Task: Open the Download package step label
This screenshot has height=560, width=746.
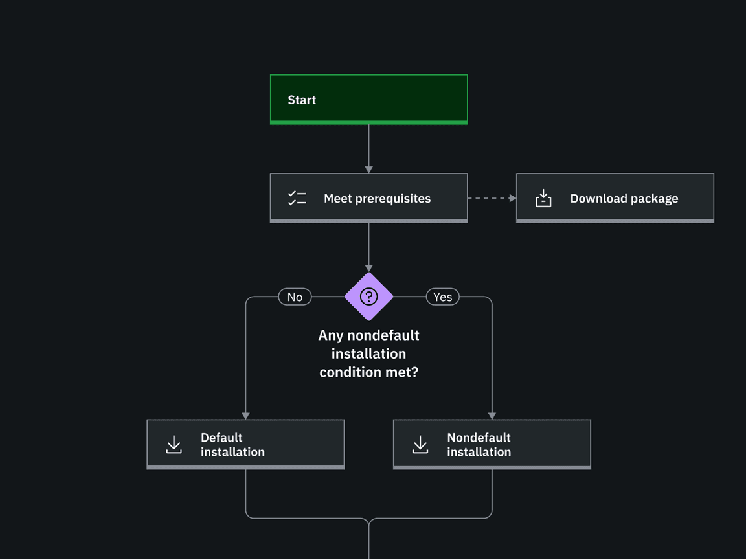Action: tap(624, 199)
